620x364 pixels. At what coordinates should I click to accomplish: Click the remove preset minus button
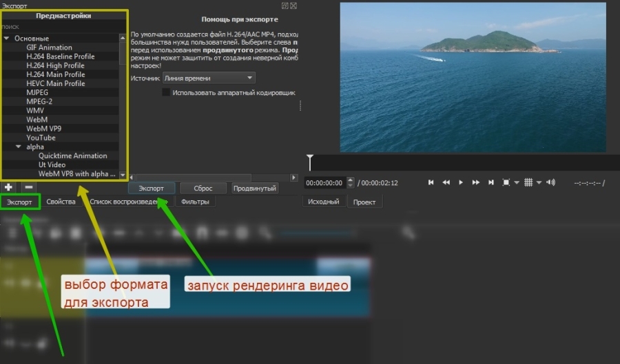pyautogui.click(x=28, y=186)
